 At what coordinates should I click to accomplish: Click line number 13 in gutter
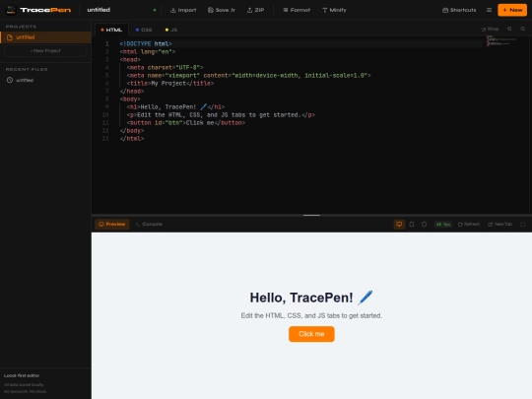[x=105, y=139]
